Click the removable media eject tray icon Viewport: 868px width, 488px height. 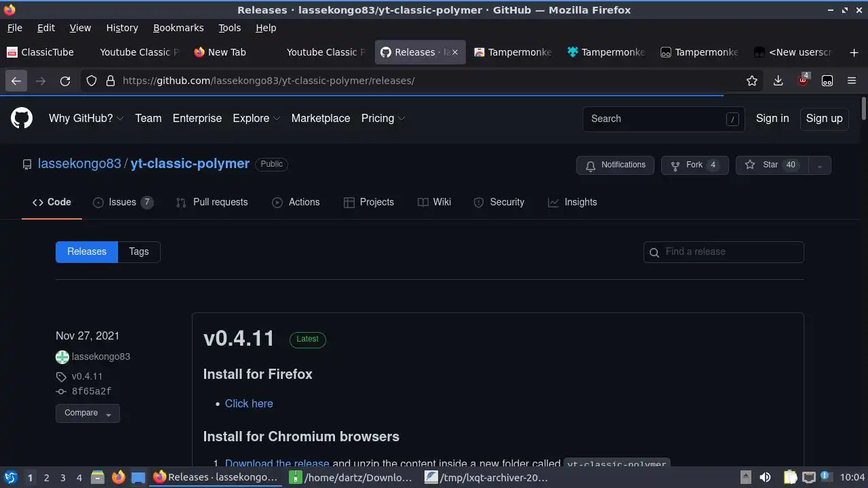(745, 477)
